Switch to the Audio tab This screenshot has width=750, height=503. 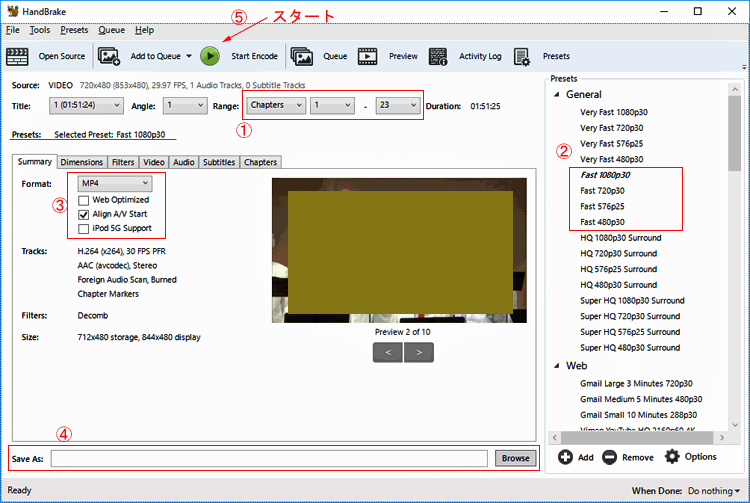[184, 163]
